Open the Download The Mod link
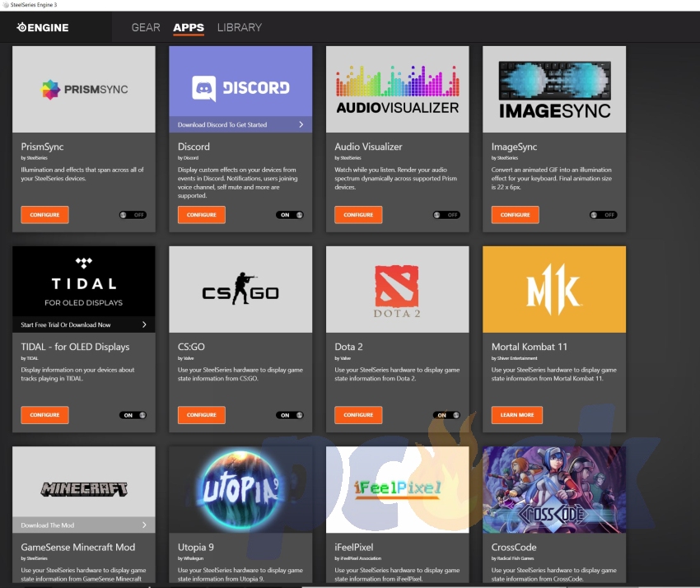The image size is (700, 588). [x=47, y=525]
